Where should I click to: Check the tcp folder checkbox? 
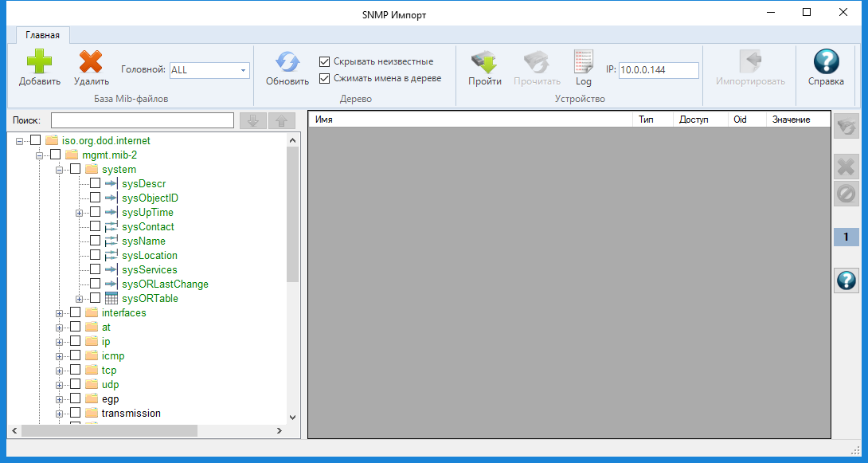click(76, 370)
